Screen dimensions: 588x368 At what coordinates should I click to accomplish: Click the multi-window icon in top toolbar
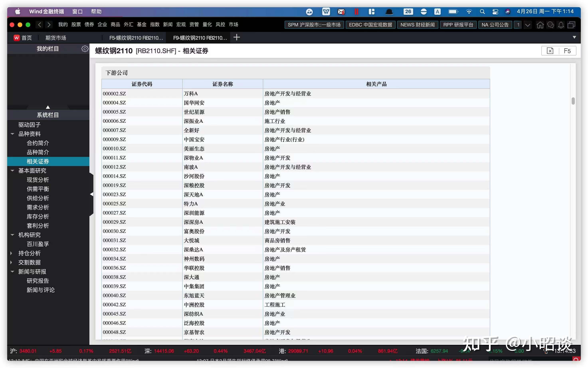point(571,25)
